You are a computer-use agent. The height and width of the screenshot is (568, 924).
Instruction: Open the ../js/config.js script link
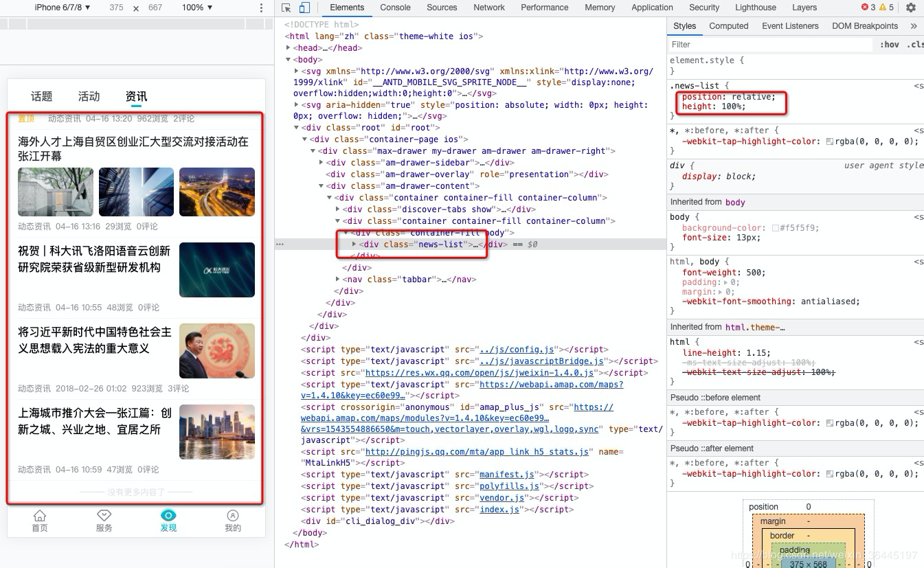[x=517, y=350]
